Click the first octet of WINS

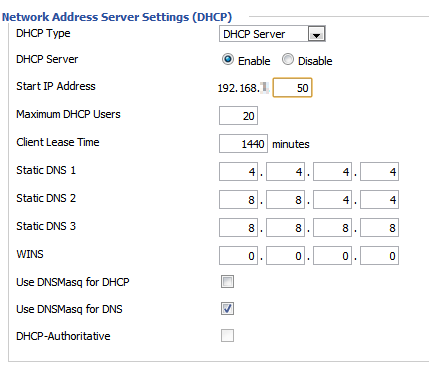tap(238, 256)
